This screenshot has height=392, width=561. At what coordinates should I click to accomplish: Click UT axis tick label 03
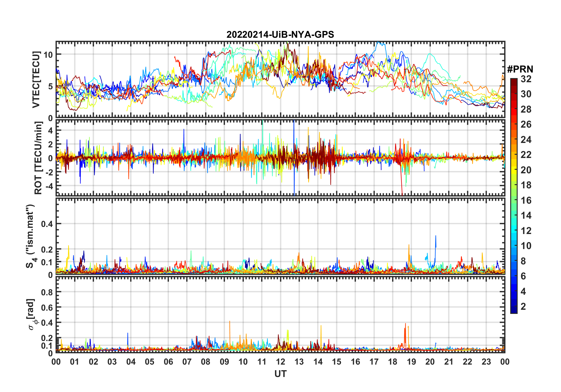click(112, 362)
